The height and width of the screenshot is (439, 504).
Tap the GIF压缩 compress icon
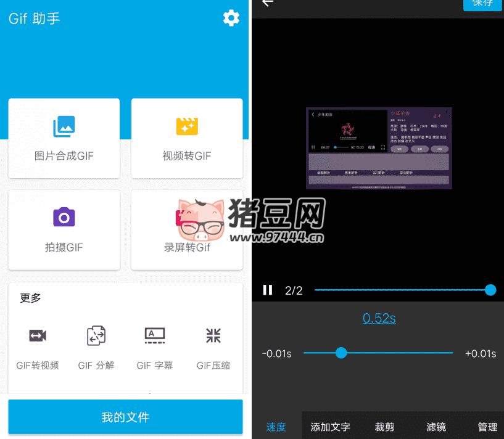(x=213, y=336)
